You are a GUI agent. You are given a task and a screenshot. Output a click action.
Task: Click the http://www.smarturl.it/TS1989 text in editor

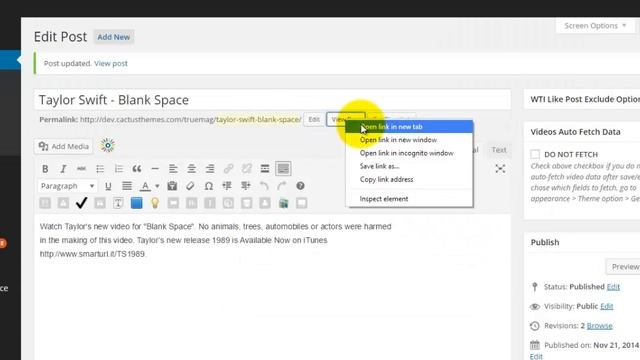coord(92,254)
